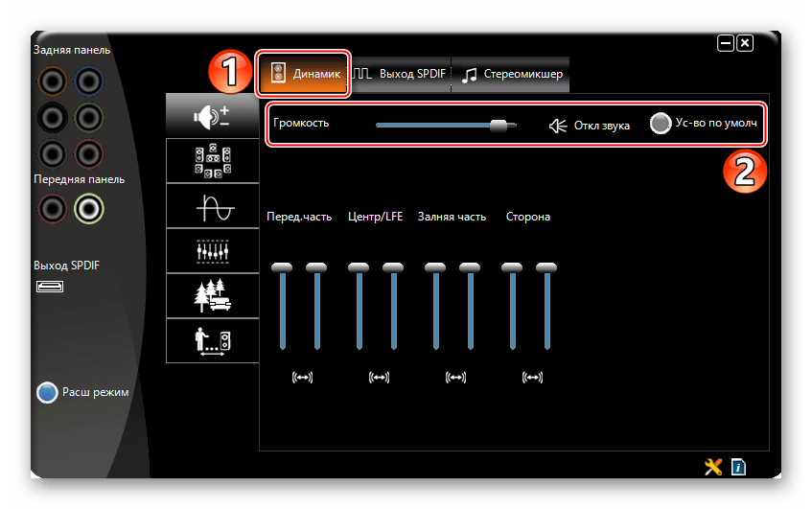Select the environment trees sidebar icon
The image size is (812, 509).
pos(212,296)
